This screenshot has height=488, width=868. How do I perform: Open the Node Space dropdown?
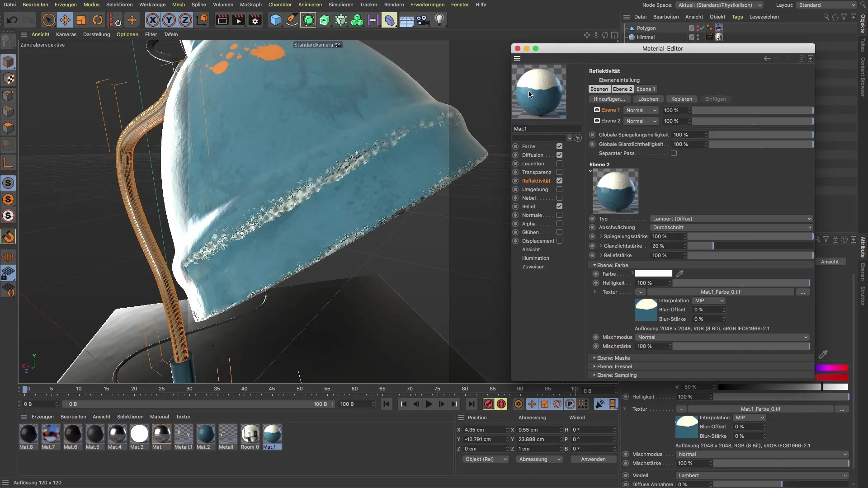tap(720, 5)
